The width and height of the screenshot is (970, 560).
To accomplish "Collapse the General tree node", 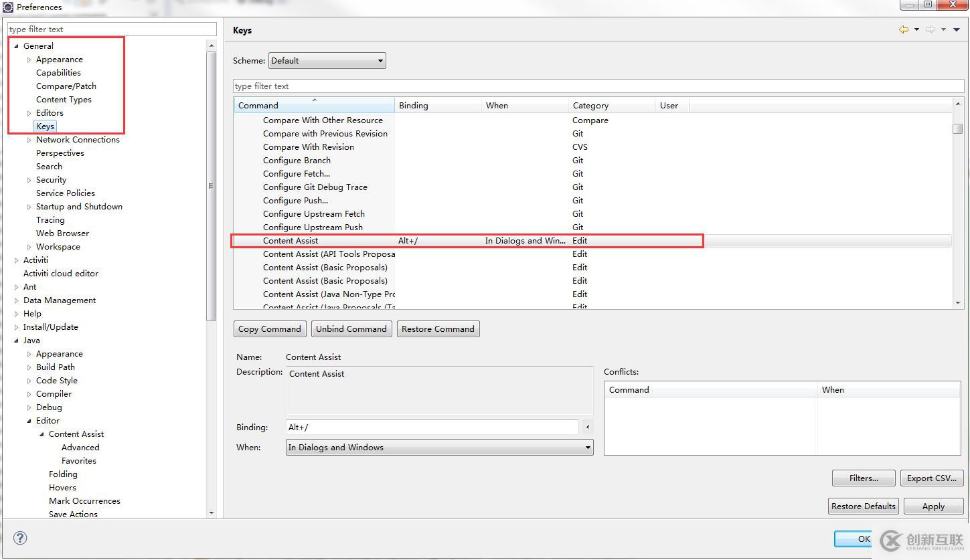I will click(16, 46).
